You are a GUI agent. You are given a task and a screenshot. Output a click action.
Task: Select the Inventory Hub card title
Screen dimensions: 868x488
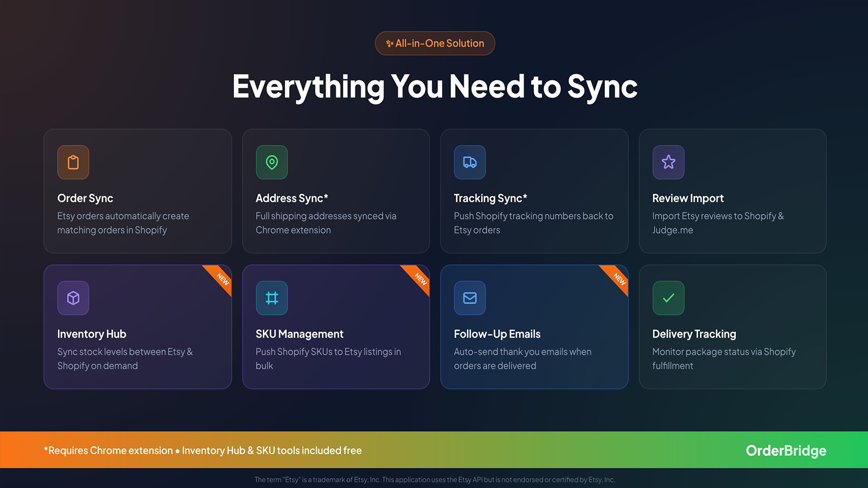tap(92, 334)
